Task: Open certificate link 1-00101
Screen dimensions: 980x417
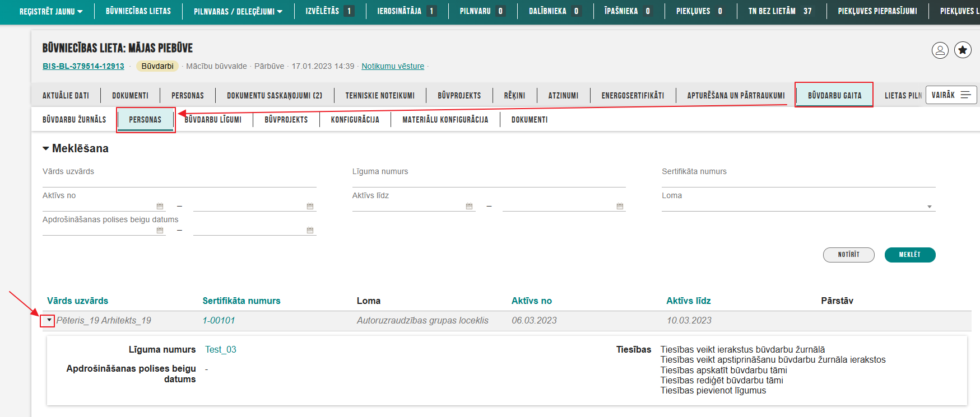Action: pyautogui.click(x=219, y=320)
